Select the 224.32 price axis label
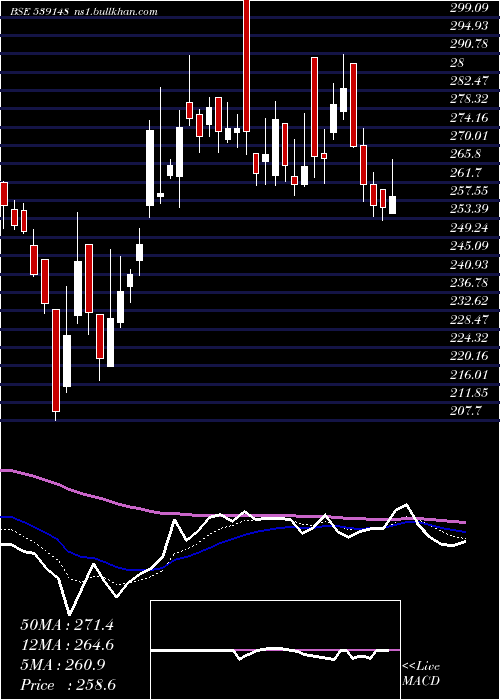Image resolution: width=500 pixels, height=700 pixels. coord(469,338)
